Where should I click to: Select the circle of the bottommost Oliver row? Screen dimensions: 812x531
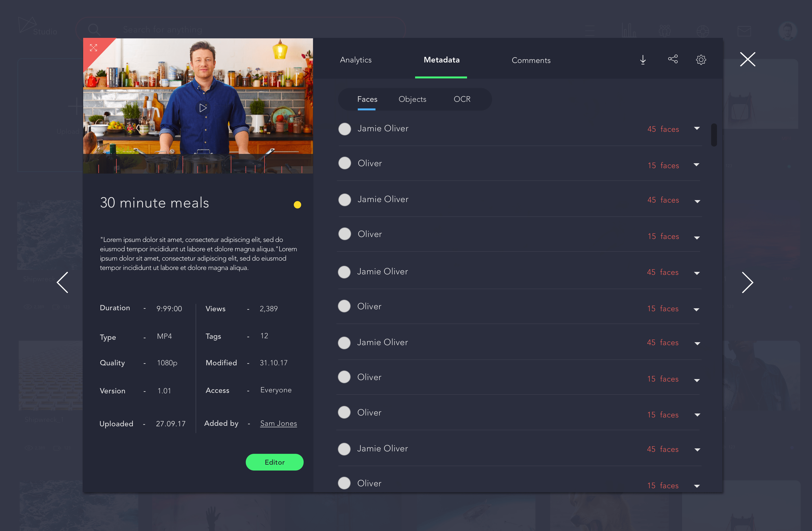point(344,483)
